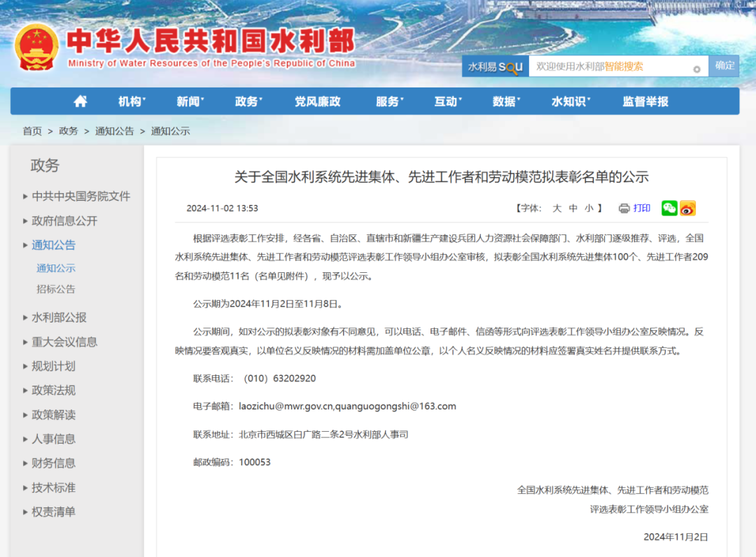This screenshot has height=557, width=756.
Task: Click the article title heading
Action: pyautogui.click(x=442, y=177)
